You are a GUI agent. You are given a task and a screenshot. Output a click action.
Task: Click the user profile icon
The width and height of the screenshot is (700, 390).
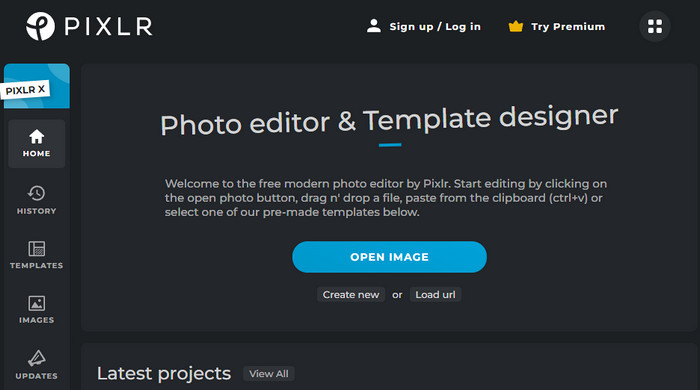point(374,26)
